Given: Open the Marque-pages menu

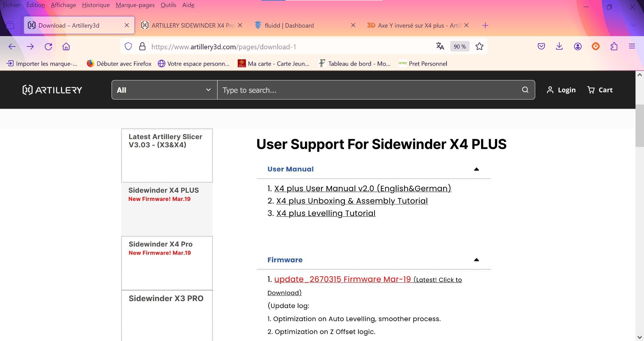Looking at the screenshot, I should tap(135, 5).
